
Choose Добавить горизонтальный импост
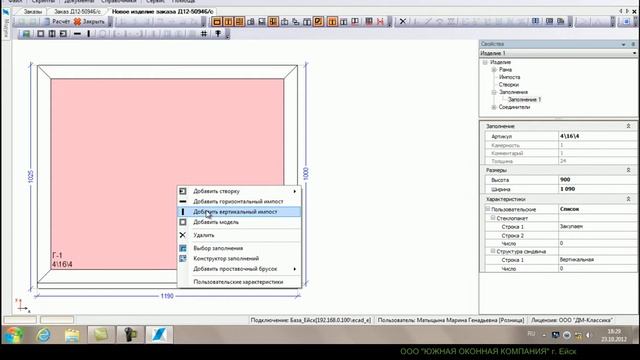coord(239,201)
